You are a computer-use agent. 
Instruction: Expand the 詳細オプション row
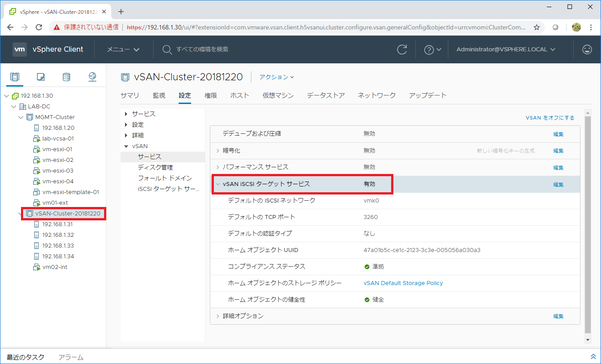pyautogui.click(x=218, y=316)
